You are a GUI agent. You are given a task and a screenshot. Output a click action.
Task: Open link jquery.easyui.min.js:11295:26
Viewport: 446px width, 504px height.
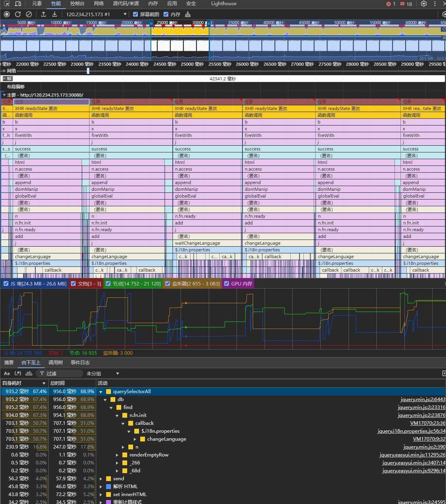[412, 455]
